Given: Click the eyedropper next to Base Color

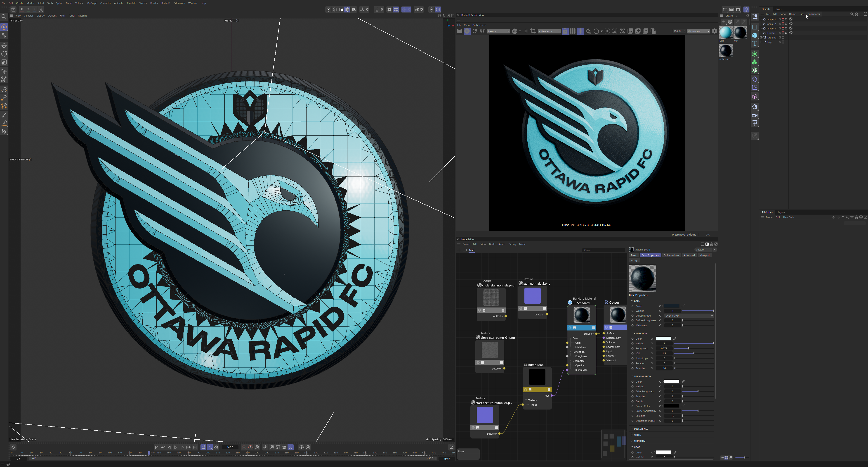Looking at the screenshot, I should (683, 306).
